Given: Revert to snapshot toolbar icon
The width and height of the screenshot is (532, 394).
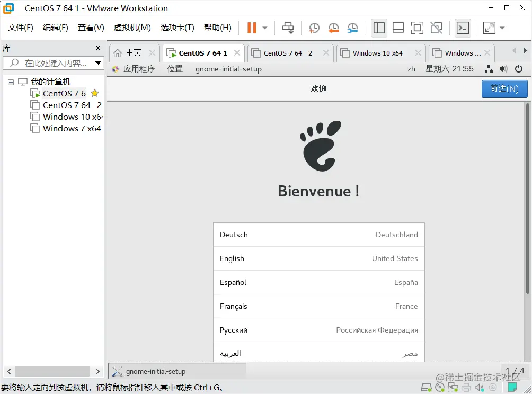Looking at the screenshot, I should coord(333,28).
